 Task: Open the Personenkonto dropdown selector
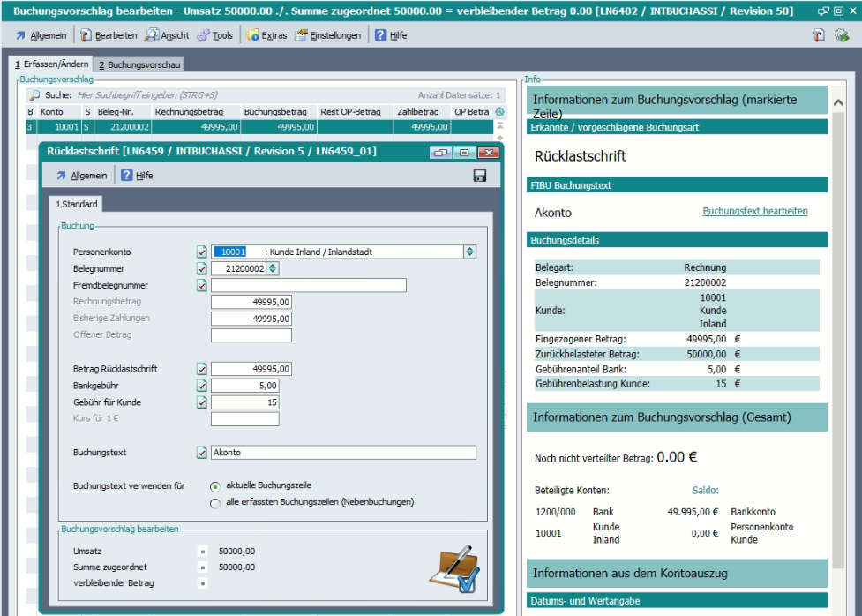[x=469, y=252]
